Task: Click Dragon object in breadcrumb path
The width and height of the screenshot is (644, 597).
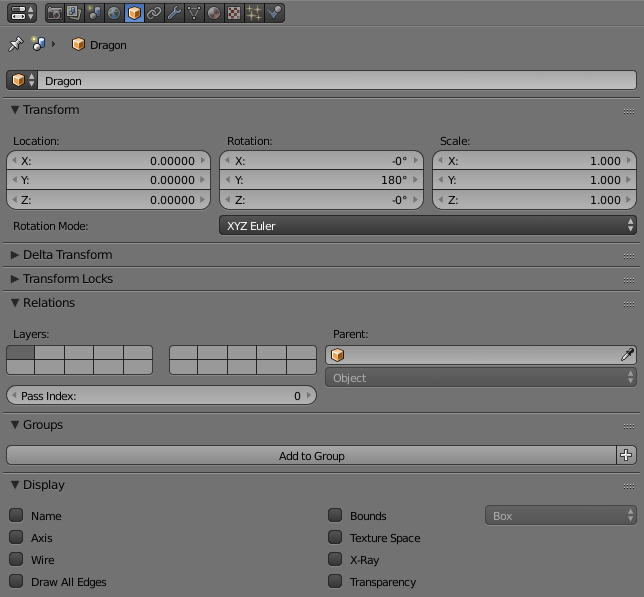Action: point(99,45)
